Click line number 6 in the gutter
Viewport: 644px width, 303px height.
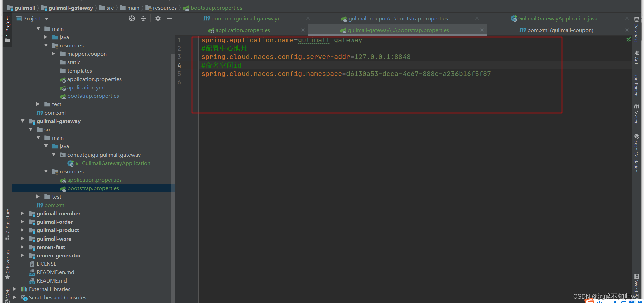(x=179, y=82)
